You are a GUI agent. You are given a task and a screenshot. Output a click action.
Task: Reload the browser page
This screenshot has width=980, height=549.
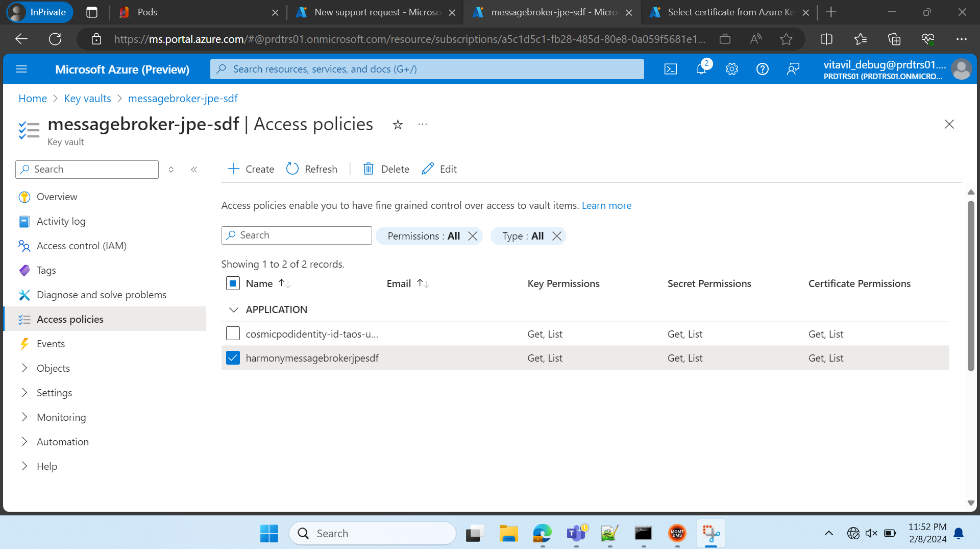point(55,39)
